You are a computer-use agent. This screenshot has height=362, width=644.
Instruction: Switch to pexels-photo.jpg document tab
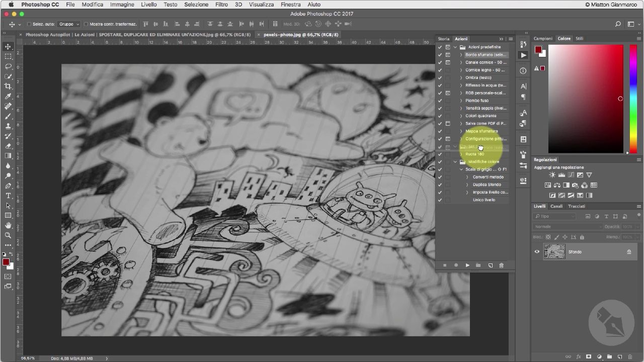pos(301,35)
